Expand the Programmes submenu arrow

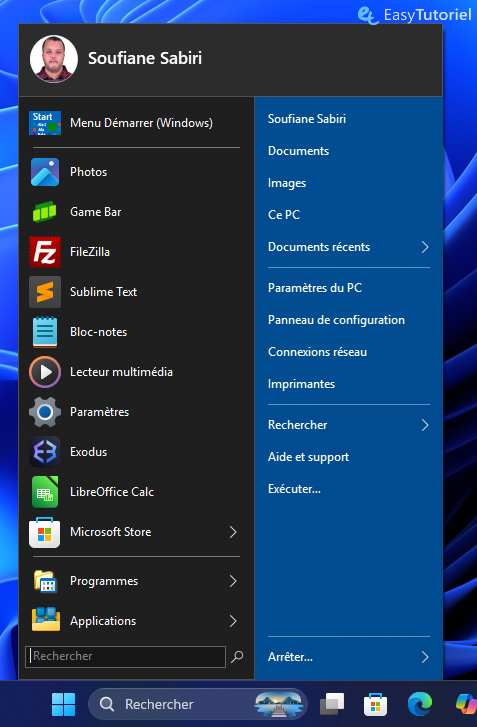233,581
